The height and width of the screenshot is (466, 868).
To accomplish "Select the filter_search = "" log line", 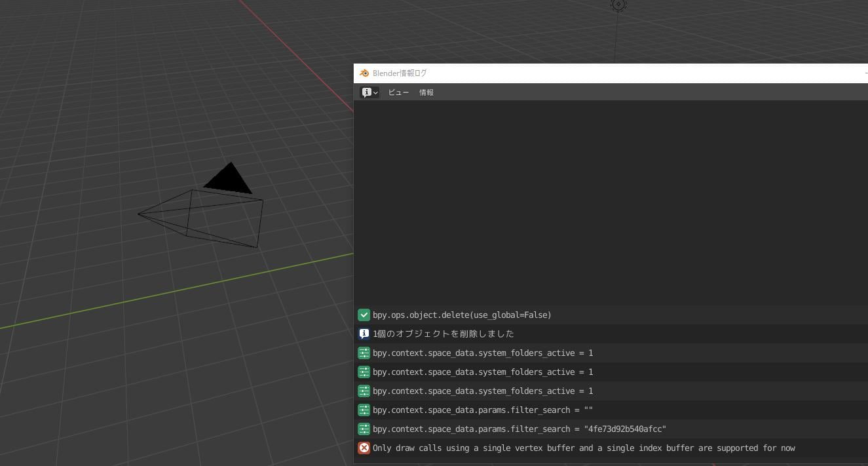I will 611,410.
